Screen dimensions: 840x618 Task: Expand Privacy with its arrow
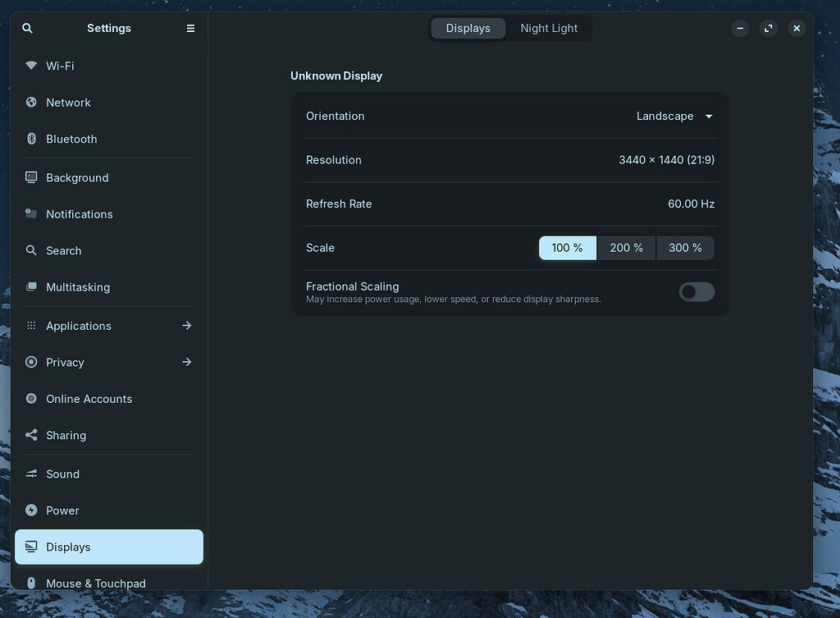pos(186,362)
